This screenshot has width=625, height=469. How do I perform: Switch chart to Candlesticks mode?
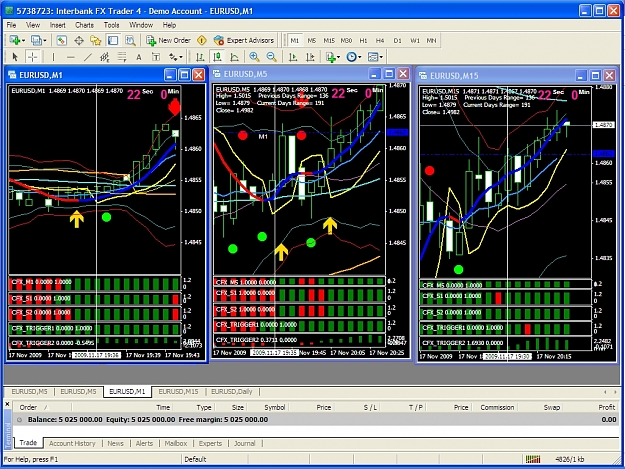(217, 57)
